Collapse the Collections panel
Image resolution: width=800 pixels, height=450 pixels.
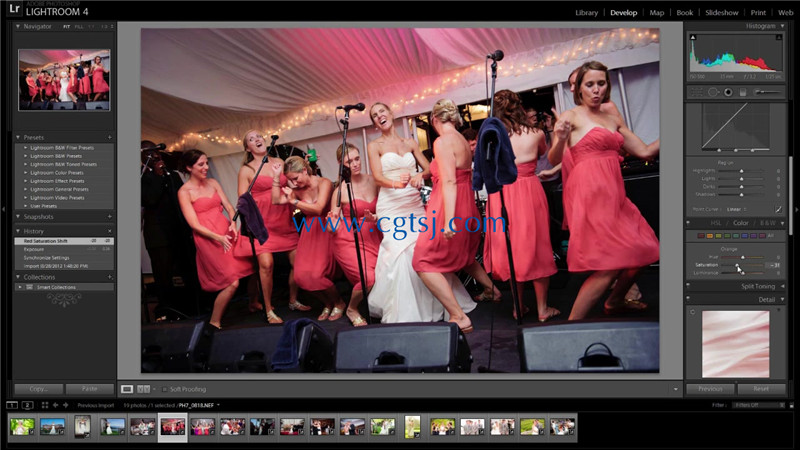tap(18, 277)
